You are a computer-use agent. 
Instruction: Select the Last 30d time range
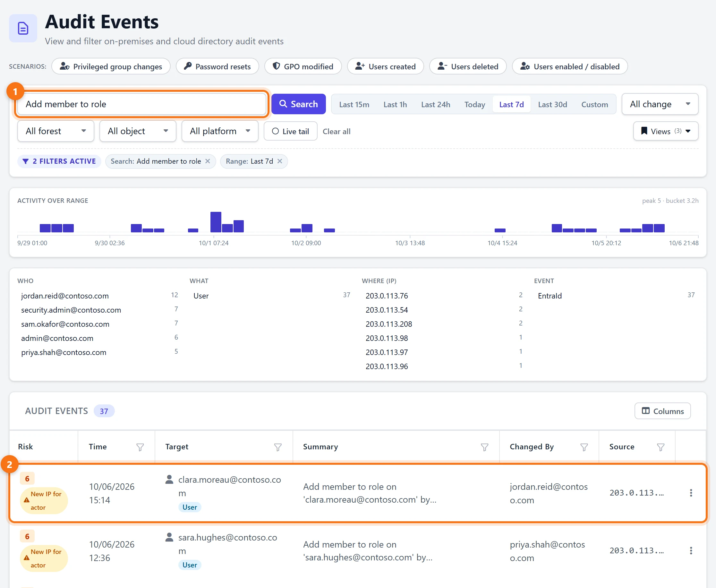click(552, 104)
